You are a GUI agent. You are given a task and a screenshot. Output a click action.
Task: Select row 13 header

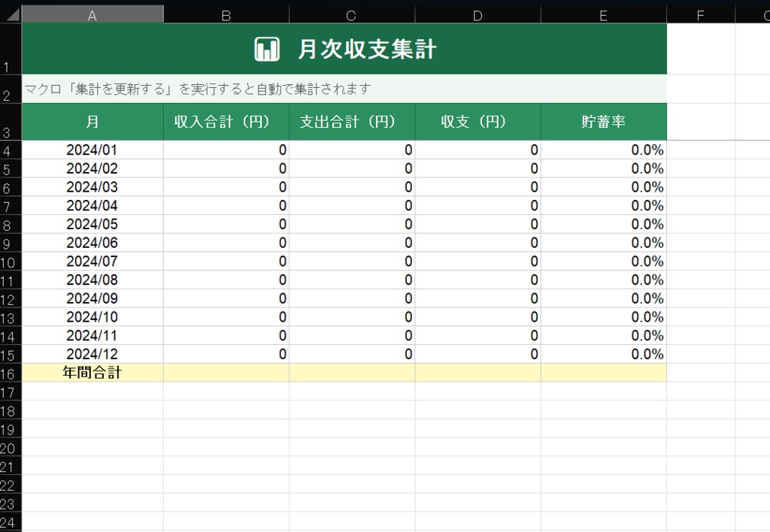pyautogui.click(x=11, y=317)
